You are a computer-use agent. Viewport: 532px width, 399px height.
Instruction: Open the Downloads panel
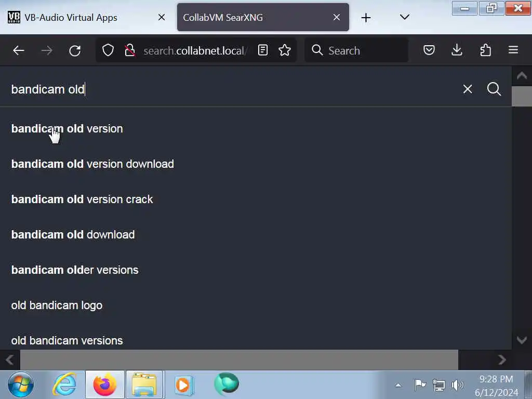(457, 50)
